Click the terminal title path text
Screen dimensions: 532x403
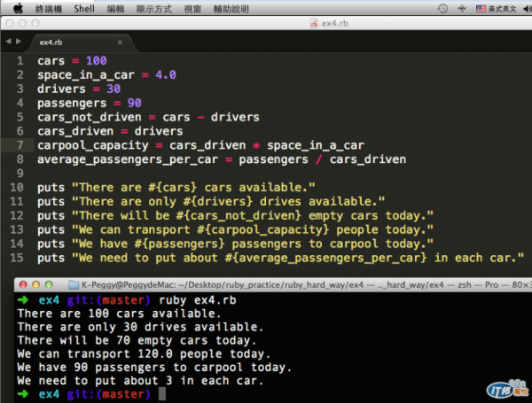point(305,284)
